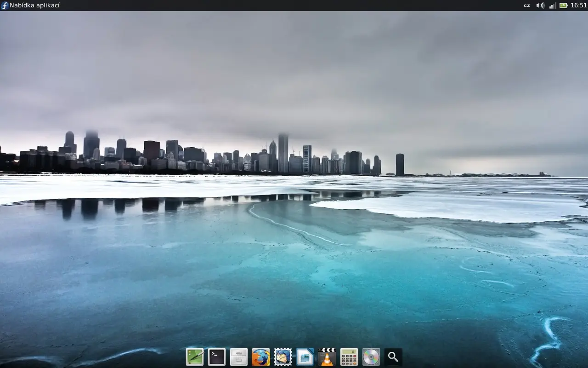Open the Thunderbird mail client

point(282,356)
